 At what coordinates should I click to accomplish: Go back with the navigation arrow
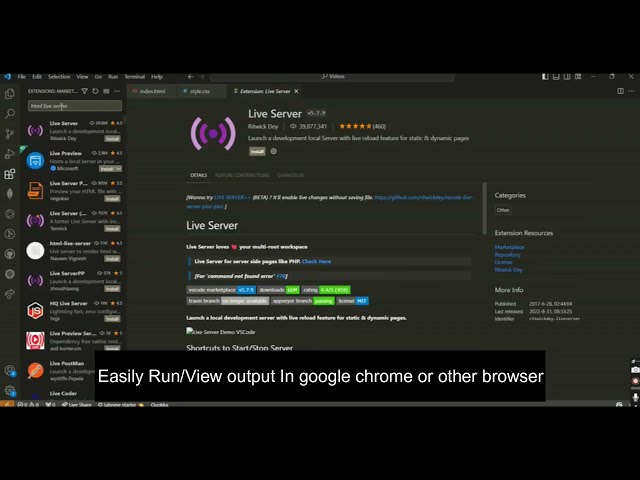[191, 76]
